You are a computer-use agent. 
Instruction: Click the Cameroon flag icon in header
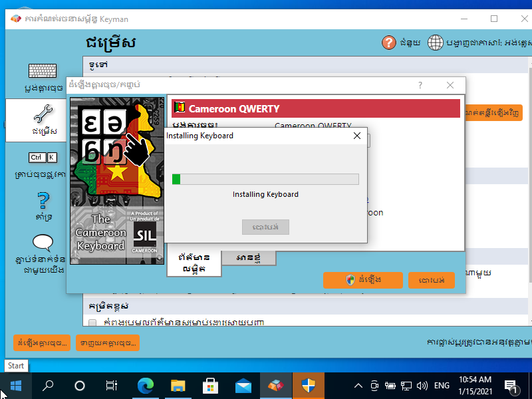[x=180, y=108]
